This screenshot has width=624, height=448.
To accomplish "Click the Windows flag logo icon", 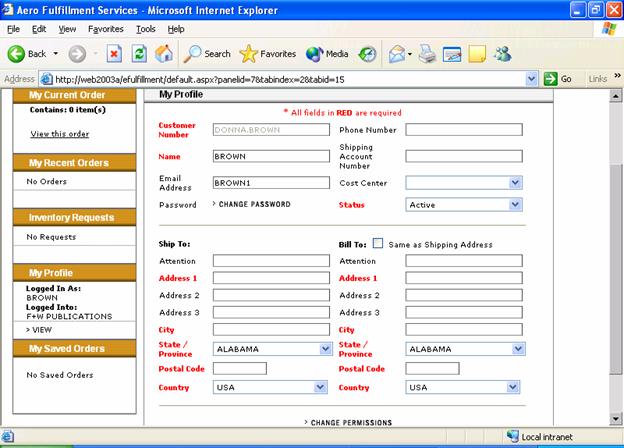I will [x=609, y=29].
